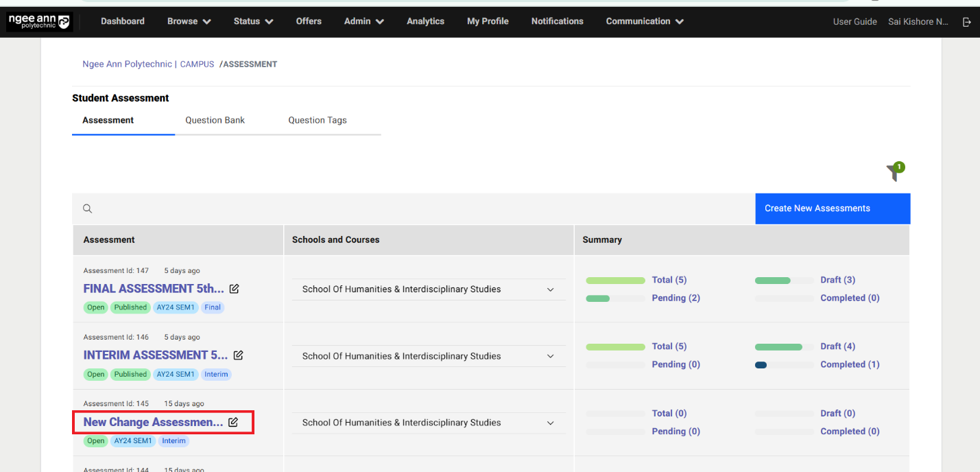The width and height of the screenshot is (980, 472).
Task: Expand the Status menu
Action: click(253, 21)
